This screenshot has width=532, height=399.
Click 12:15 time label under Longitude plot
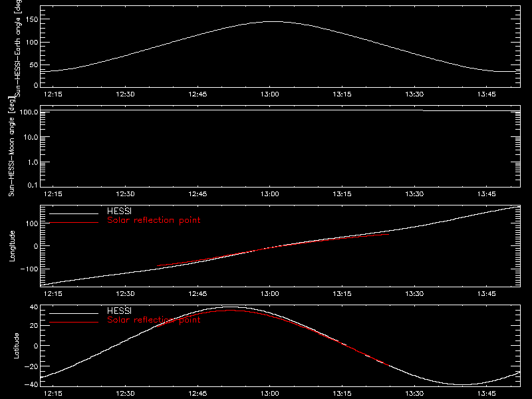tap(53, 294)
